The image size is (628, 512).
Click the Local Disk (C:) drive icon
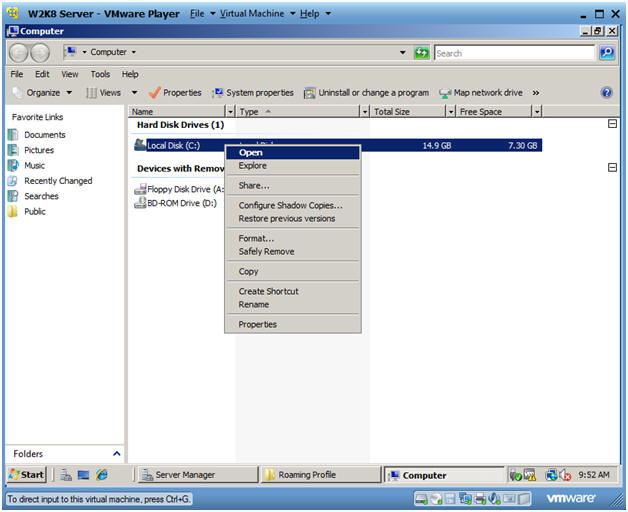tap(140, 145)
